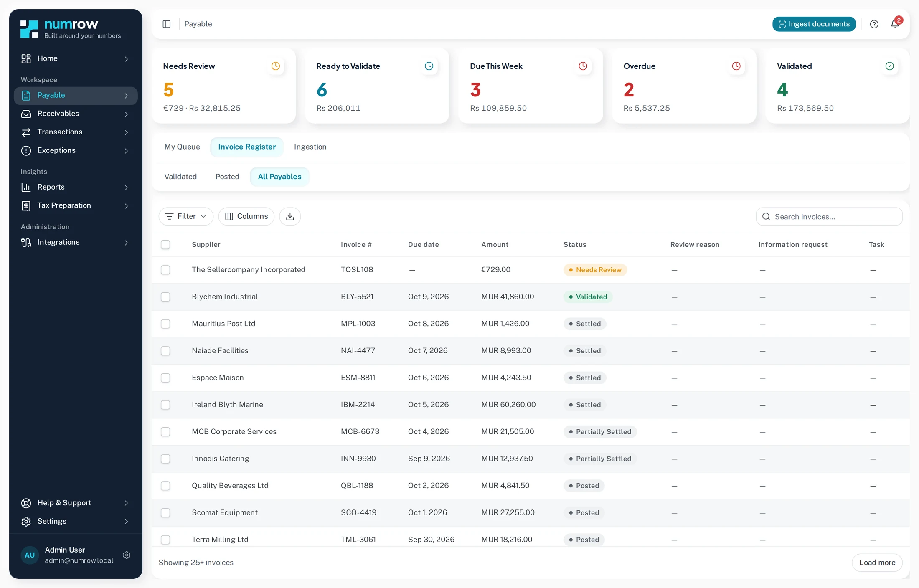Expand the Exceptions chevron

pyautogui.click(x=126, y=151)
